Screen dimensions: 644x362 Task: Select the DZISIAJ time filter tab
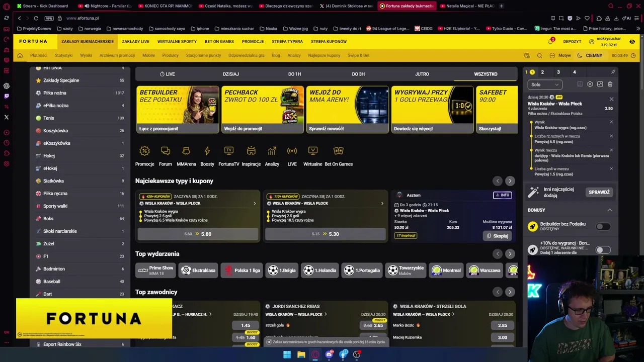pyautogui.click(x=231, y=74)
